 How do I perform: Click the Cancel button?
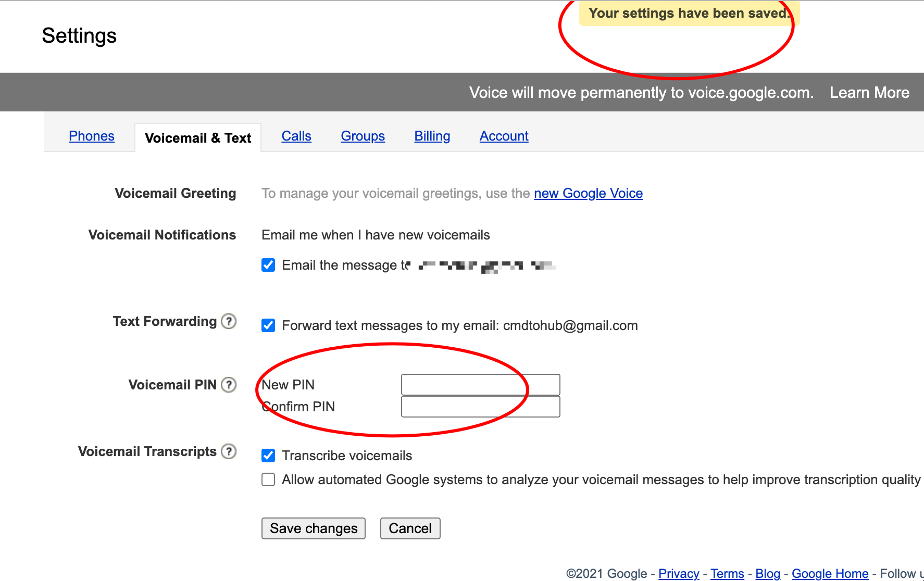click(410, 528)
